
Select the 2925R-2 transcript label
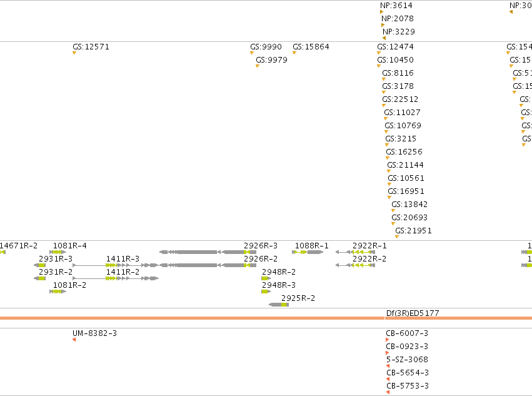click(298, 298)
